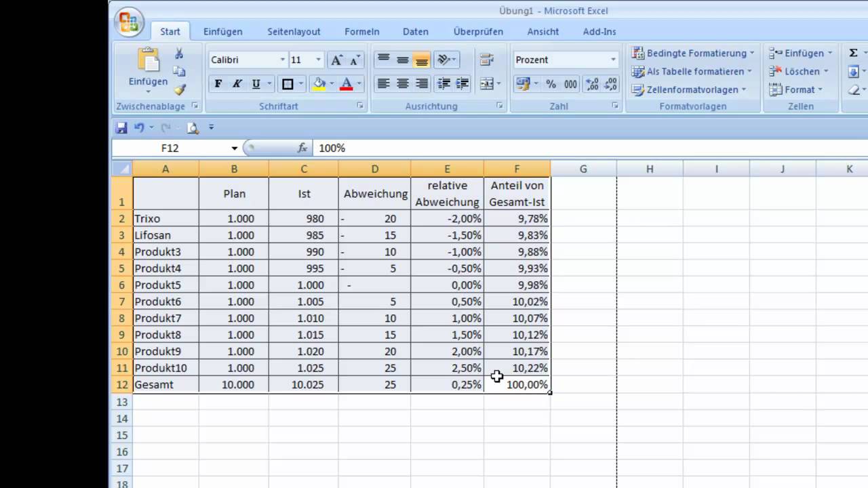Open the font color red A swatch
This screenshot has width=868, height=488.
point(347,84)
